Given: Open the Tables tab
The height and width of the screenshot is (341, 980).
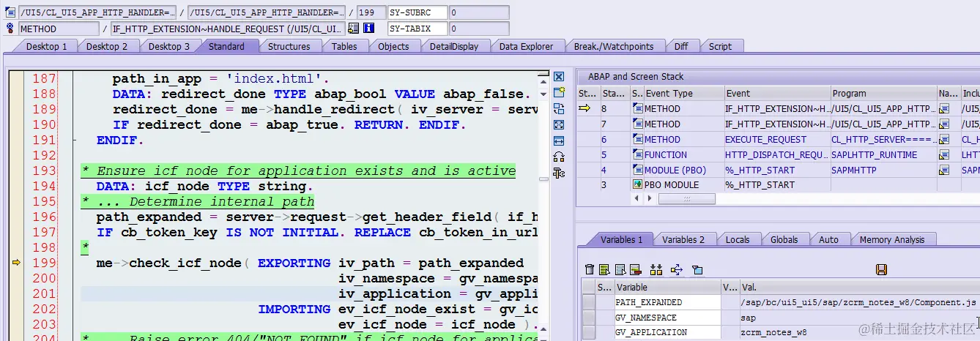Looking at the screenshot, I should [344, 47].
